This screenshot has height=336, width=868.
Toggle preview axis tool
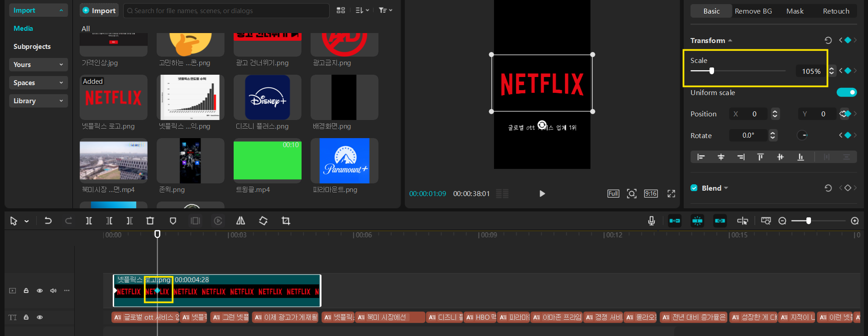pos(743,221)
